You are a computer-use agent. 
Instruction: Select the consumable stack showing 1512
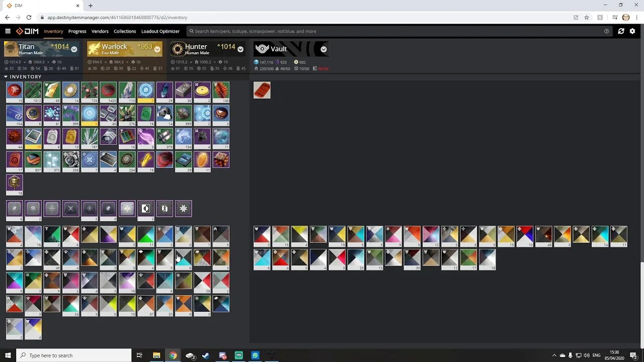33,92
